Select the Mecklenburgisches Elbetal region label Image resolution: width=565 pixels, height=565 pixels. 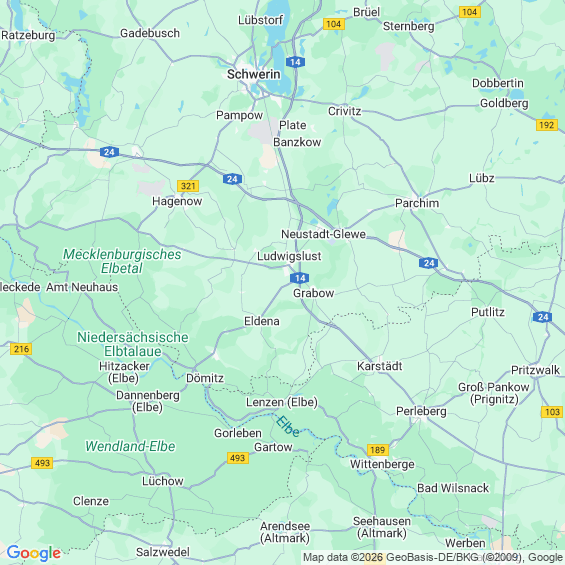pos(122,261)
